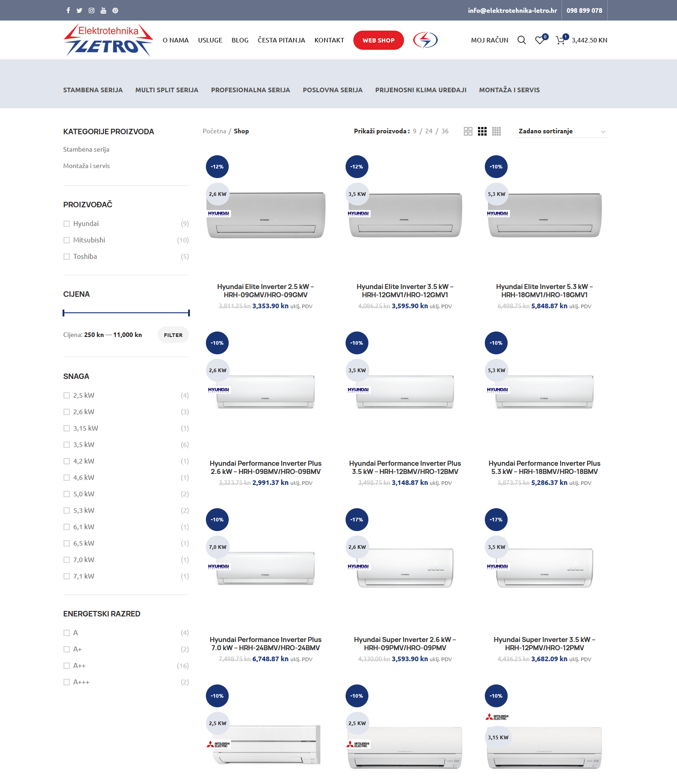Click the round lightning bolt emblem icon
This screenshot has width=677, height=784.
[x=425, y=40]
